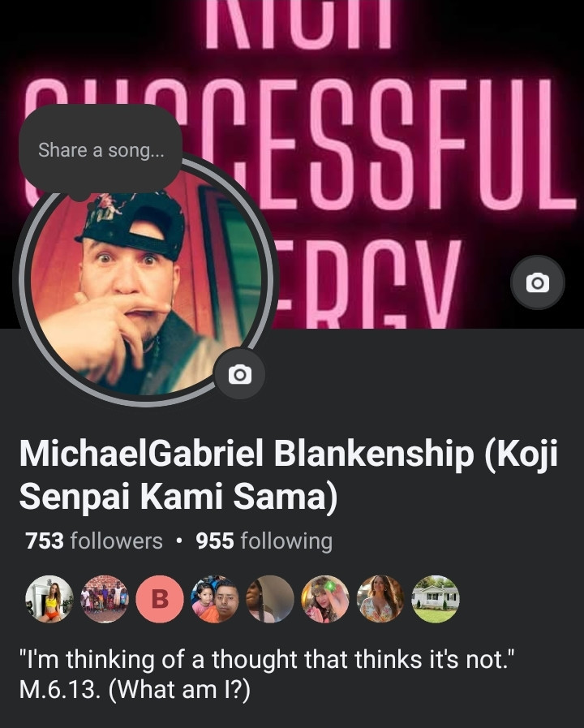The height and width of the screenshot is (728, 584).
Task: Tap the bio quote text
Action: point(268,659)
